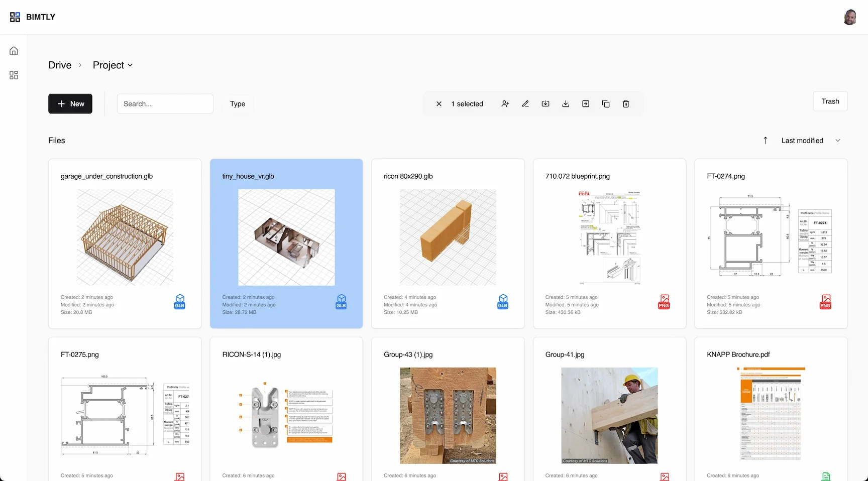Share the selected file with a user

(505, 103)
